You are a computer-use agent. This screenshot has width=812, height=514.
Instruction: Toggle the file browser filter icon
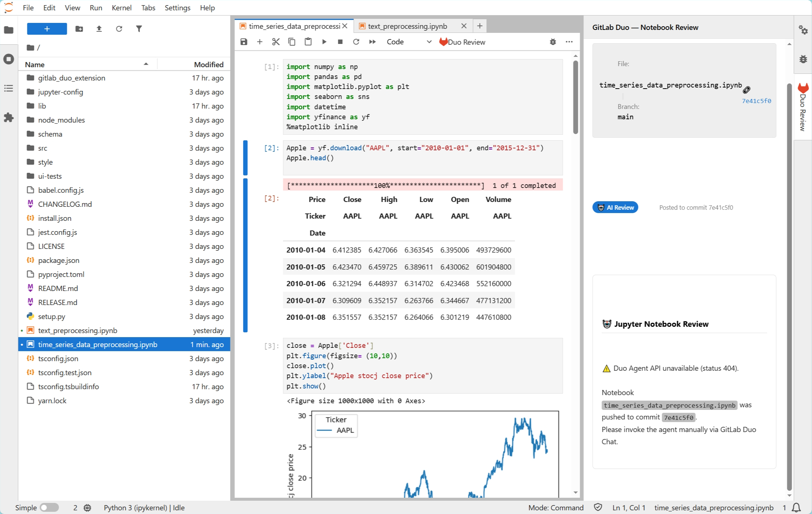pos(139,29)
